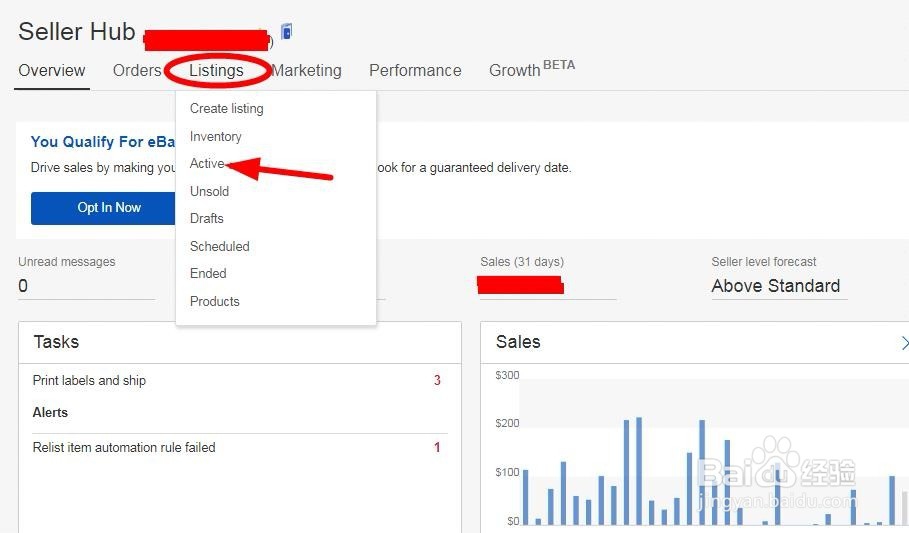This screenshot has height=533, width=909.
Task: Select Products in the Listings menu
Action: click(x=215, y=302)
